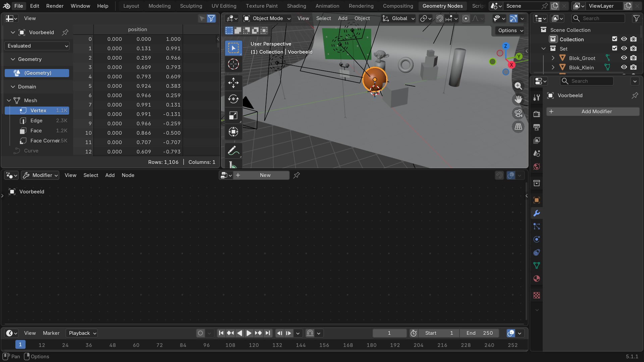
Task: Open the Render menu
Action: tap(55, 6)
